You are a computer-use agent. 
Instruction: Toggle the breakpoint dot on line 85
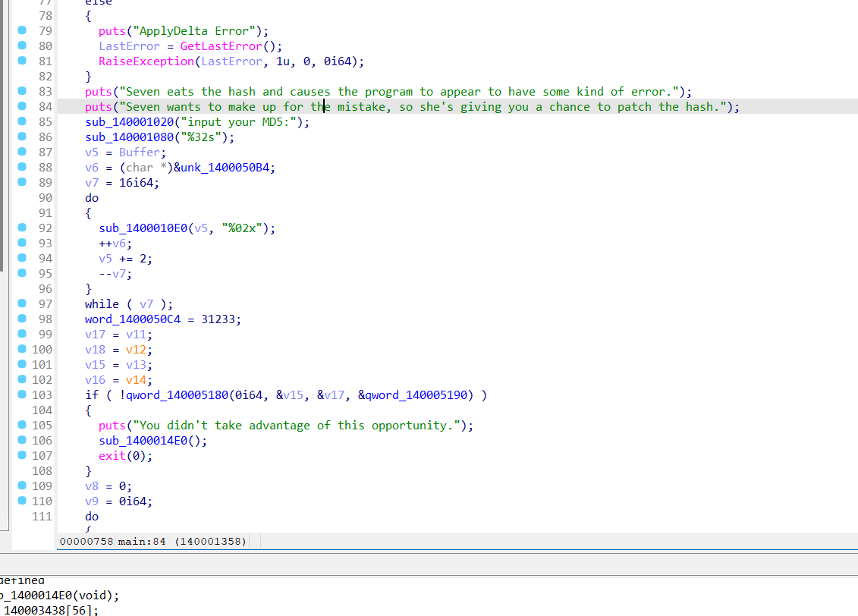pyautogui.click(x=22, y=121)
